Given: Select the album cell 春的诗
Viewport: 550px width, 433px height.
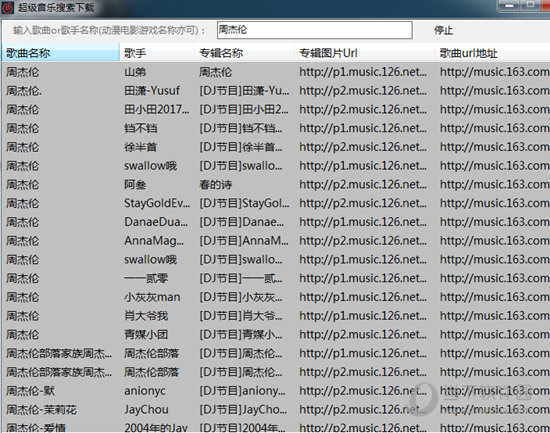Looking at the screenshot, I should point(215,185).
